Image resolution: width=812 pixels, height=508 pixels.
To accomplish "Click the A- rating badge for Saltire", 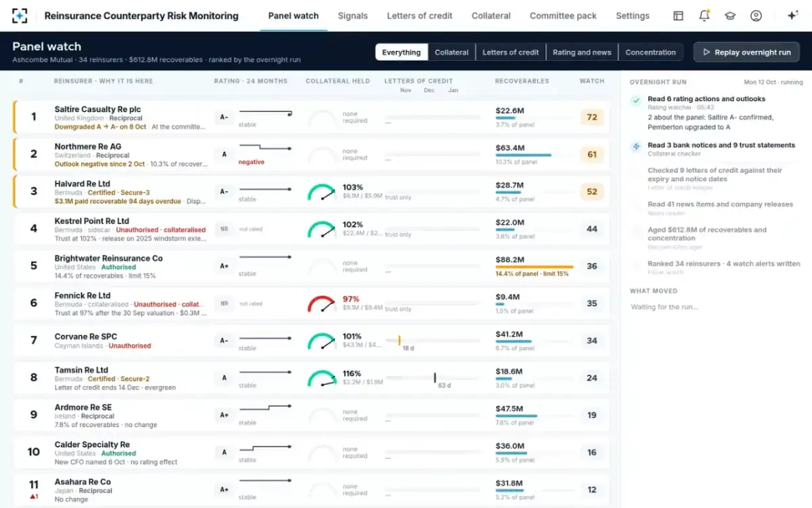I will pyautogui.click(x=224, y=117).
